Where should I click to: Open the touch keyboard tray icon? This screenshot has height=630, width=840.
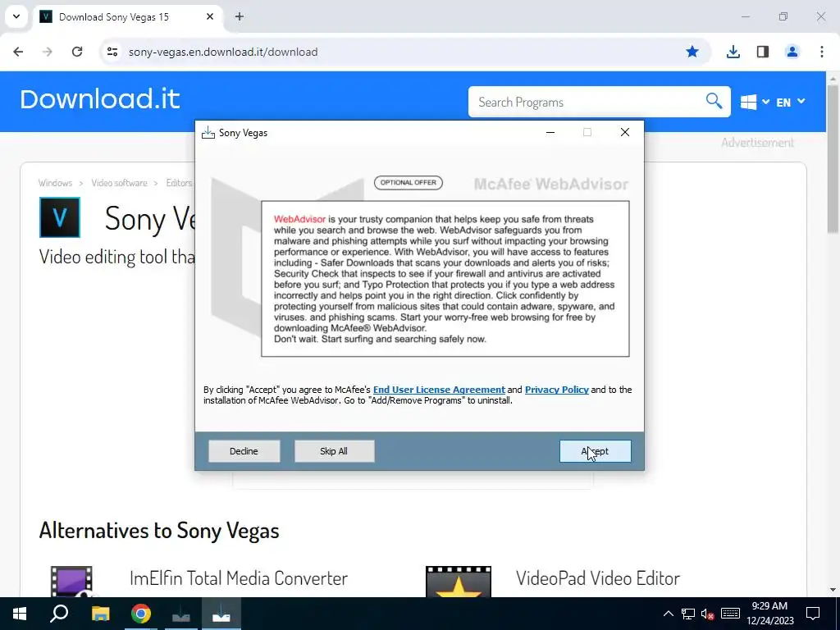coord(730,614)
